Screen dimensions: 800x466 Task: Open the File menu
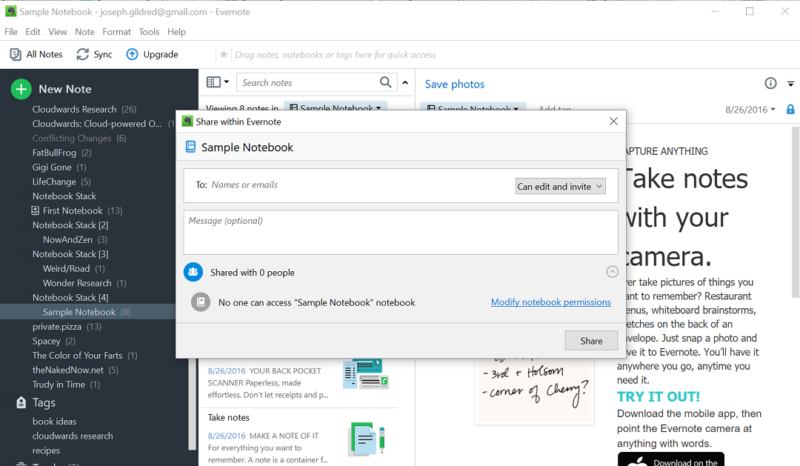(x=11, y=32)
